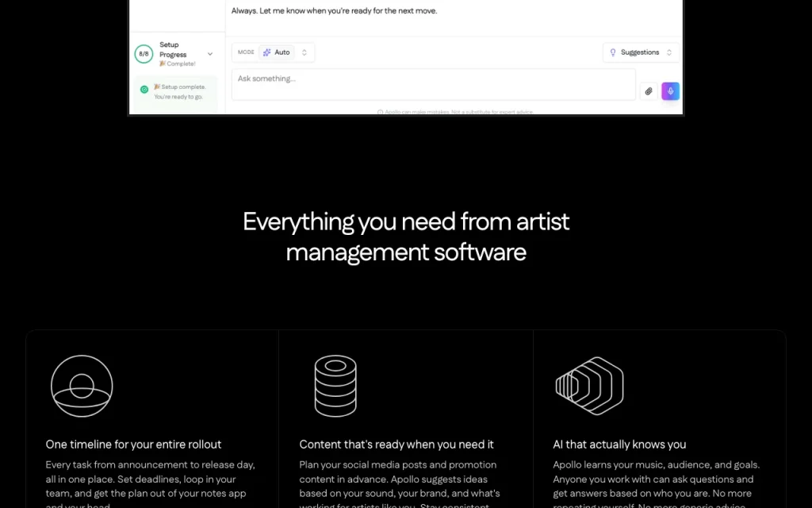Click the "MODE" label
This screenshot has width=812, height=508.
coord(246,52)
